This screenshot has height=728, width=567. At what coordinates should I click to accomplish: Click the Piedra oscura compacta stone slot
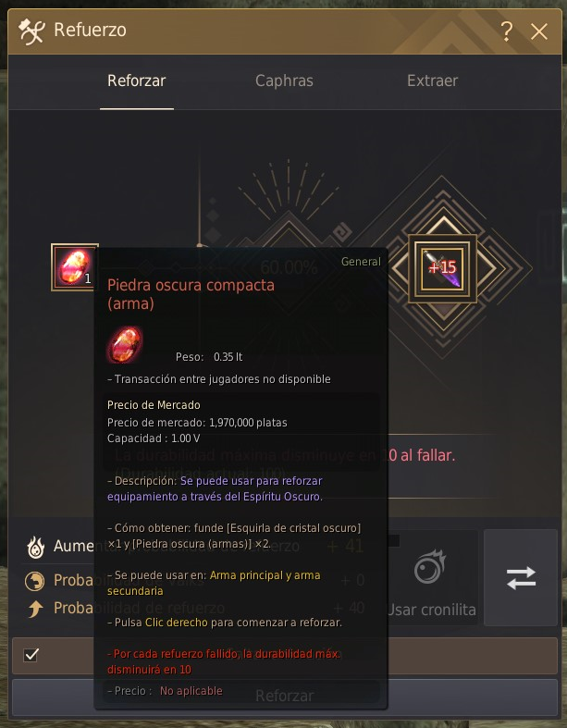tap(74, 267)
